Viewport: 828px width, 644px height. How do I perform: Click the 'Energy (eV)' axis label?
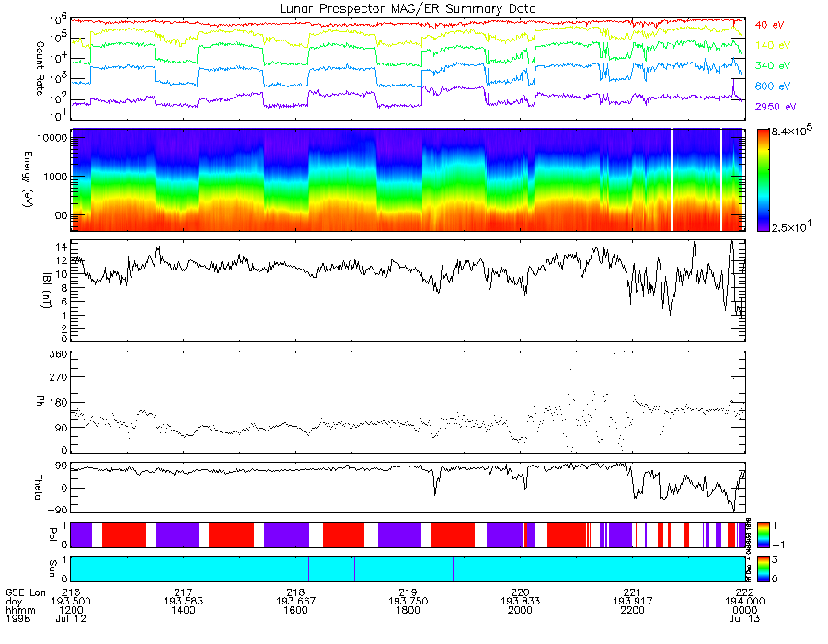point(28,179)
